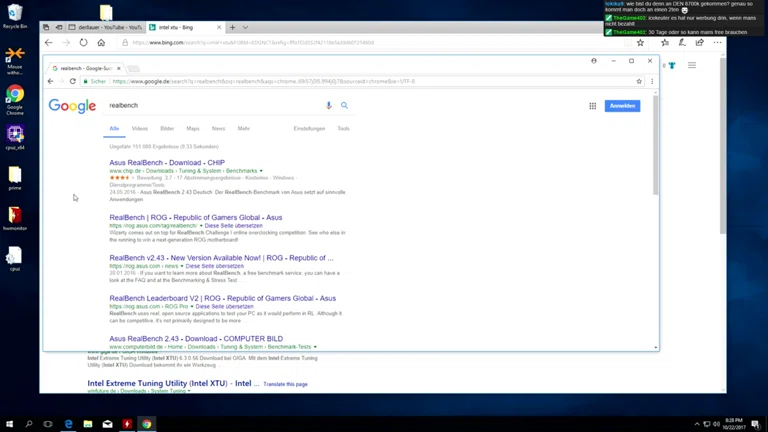This screenshot has height=432, width=768.
Task: Select the hwmonitor desktop icon
Action: (x=15, y=218)
